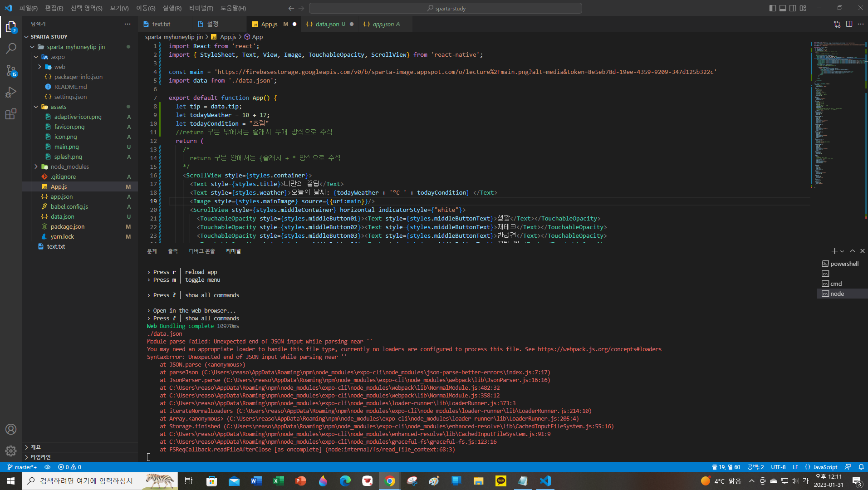The image size is (868, 490).
Task: Open KakaoTalk from the taskbar
Action: (x=501, y=481)
